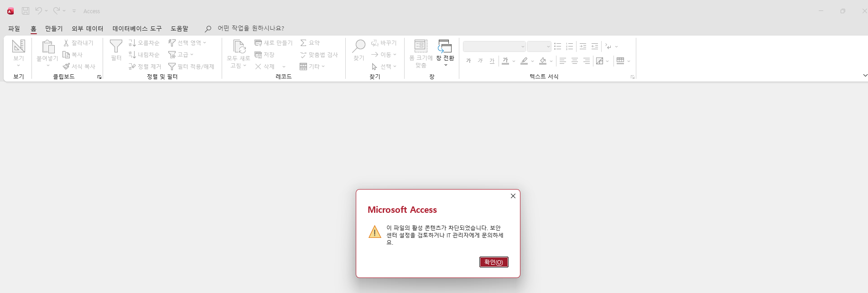
Task: Click the 잘라내기 cut button
Action: (78, 43)
